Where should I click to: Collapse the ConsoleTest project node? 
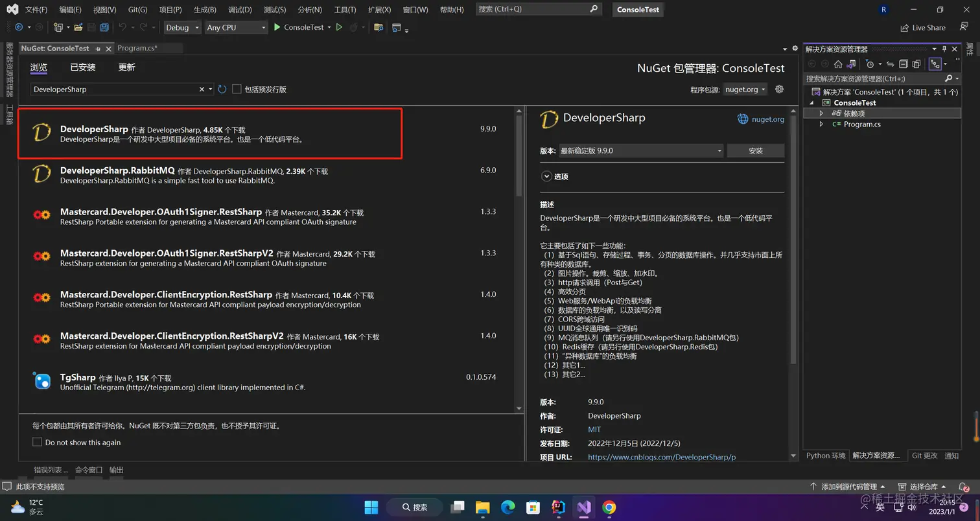pyautogui.click(x=811, y=103)
